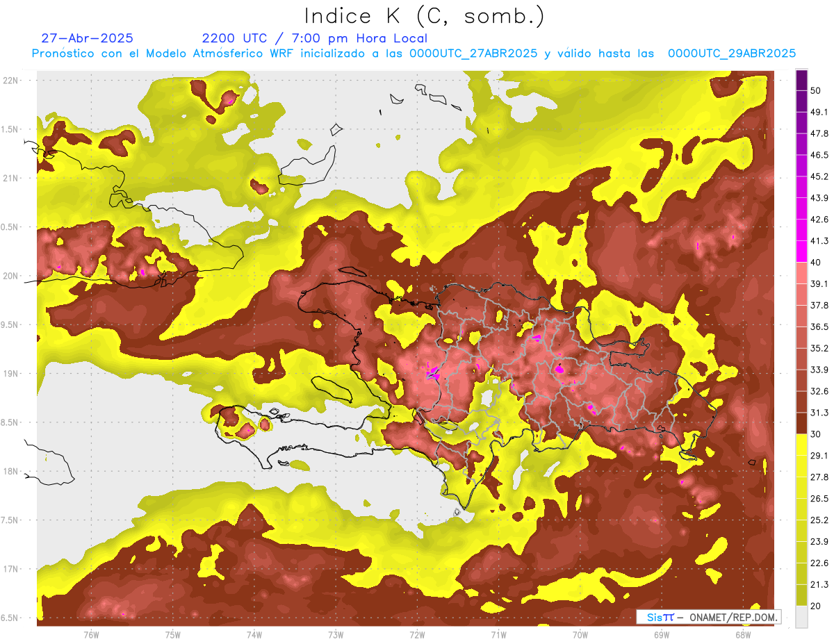Click legend value "26.5"
834x644 pixels.
click(819, 499)
